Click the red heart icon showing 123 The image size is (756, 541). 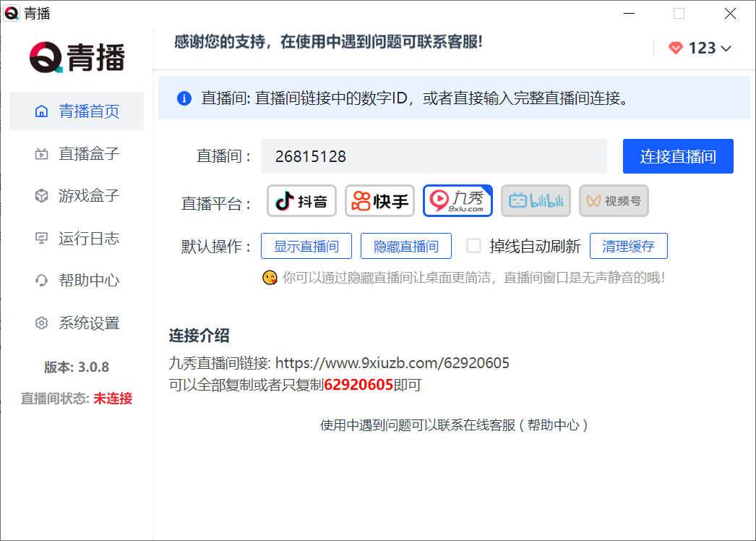675,48
